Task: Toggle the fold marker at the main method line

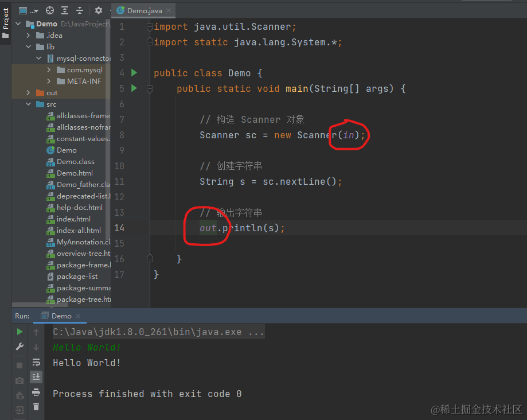Action: 150,89
